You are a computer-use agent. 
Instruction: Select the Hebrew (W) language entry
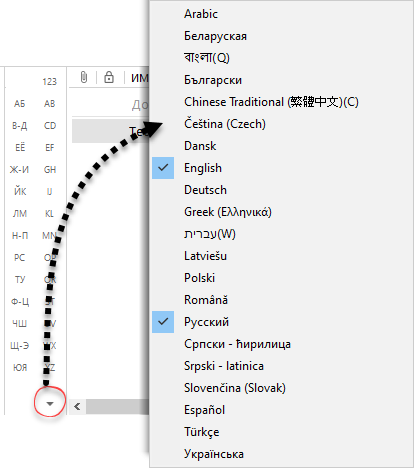[x=282, y=234]
